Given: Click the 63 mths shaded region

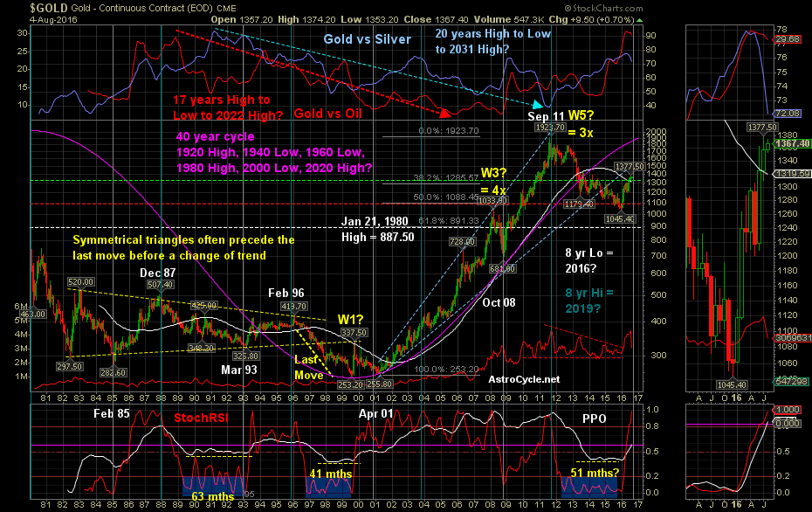Looking at the screenshot, I should click(213, 485).
